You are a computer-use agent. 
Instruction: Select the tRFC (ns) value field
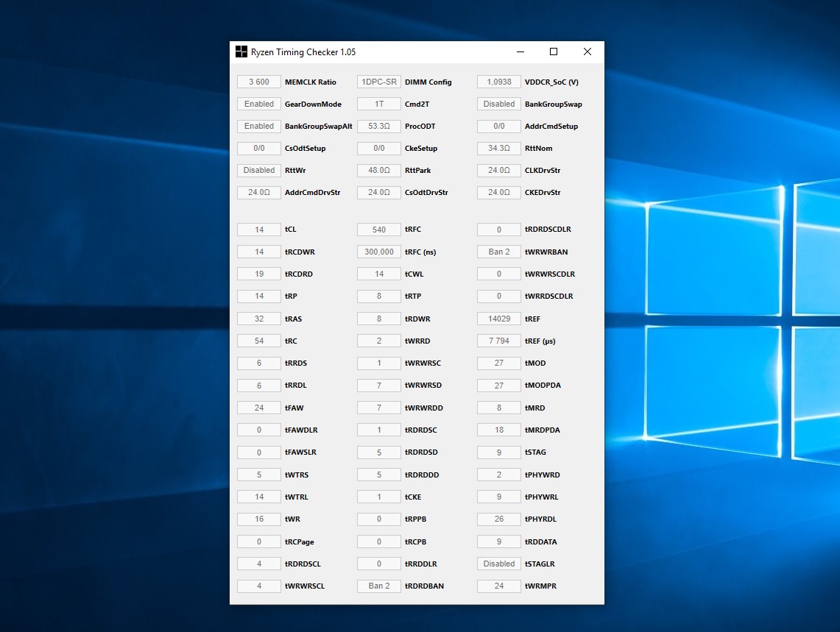[379, 252]
